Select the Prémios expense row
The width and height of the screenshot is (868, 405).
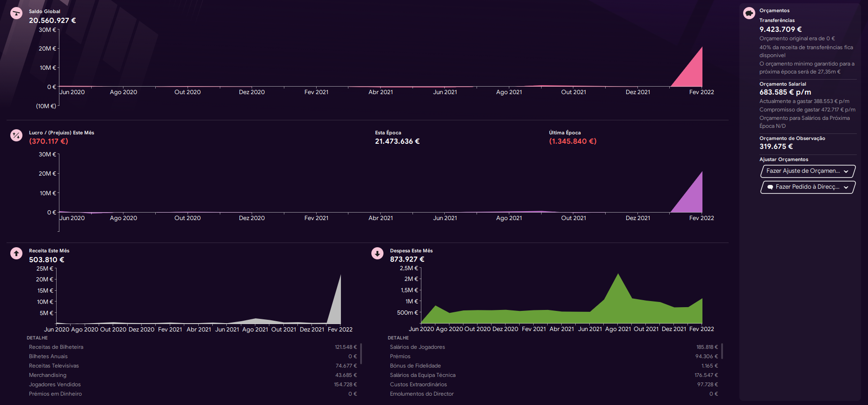click(554, 356)
